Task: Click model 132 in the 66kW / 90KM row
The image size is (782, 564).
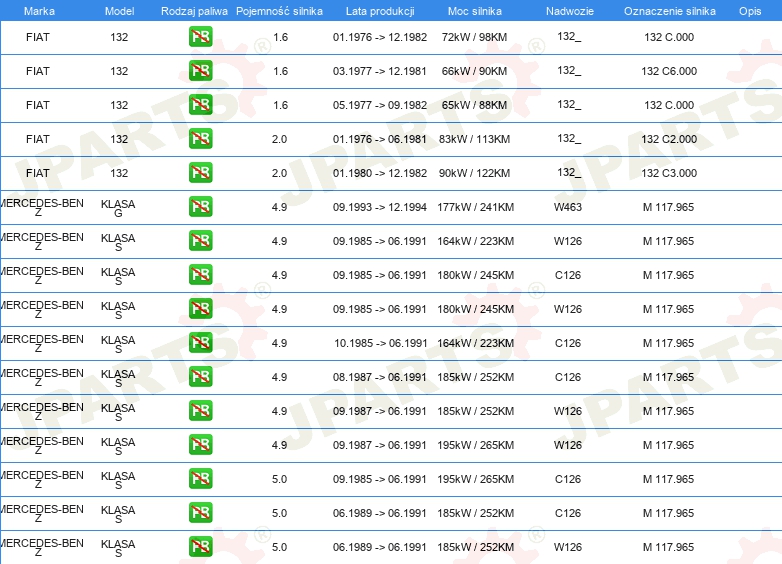Action: (119, 71)
